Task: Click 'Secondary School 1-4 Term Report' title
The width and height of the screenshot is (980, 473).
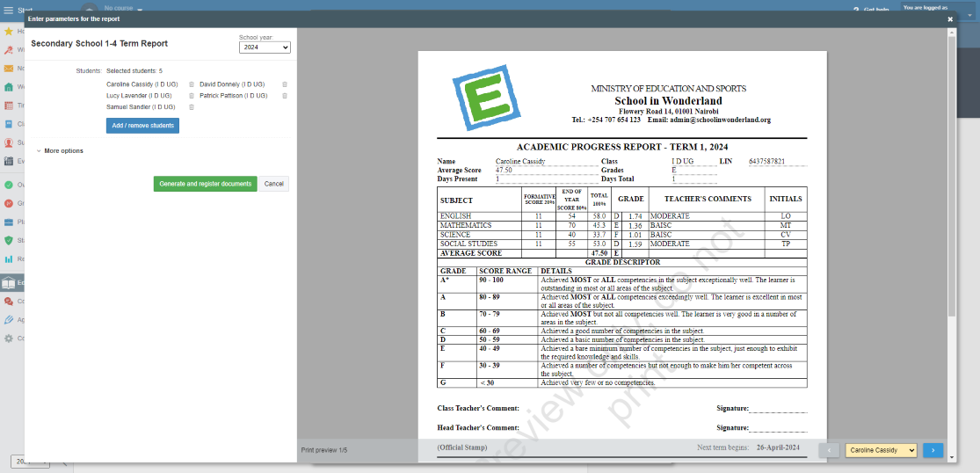Action: click(x=99, y=44)
